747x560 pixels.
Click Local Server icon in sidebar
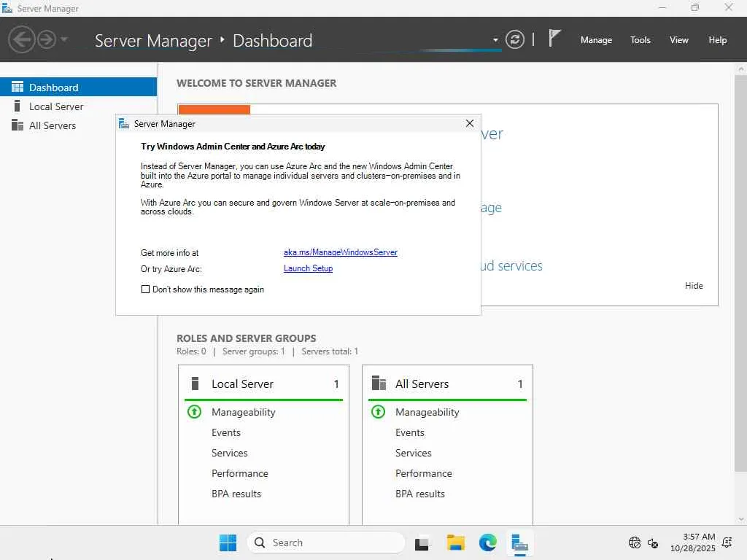(18, 106)
